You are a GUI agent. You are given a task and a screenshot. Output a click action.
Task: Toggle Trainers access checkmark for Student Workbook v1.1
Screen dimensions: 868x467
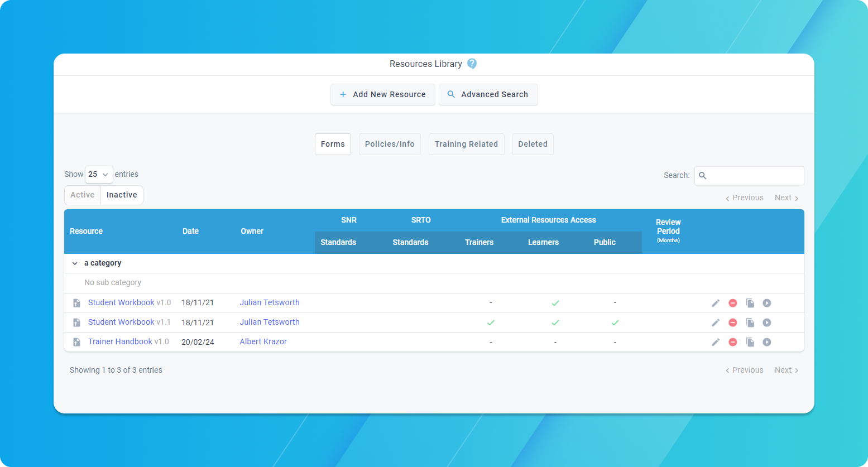491,322
